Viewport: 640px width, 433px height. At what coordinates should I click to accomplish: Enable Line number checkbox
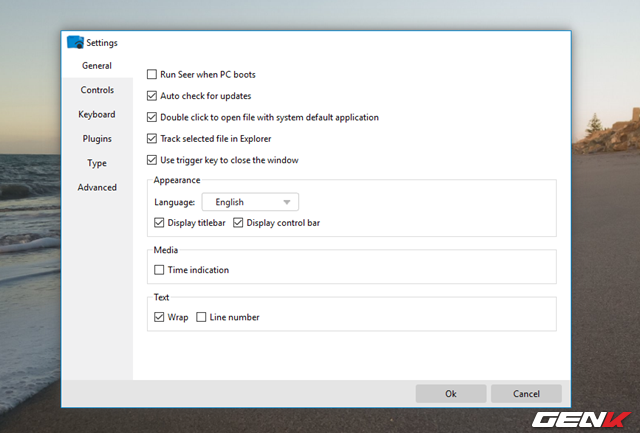click(202, 317)
